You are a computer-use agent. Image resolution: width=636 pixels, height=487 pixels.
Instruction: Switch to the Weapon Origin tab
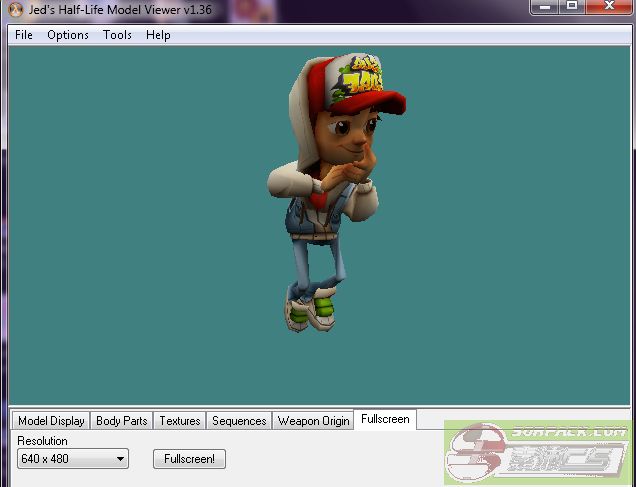coord(313,420)
